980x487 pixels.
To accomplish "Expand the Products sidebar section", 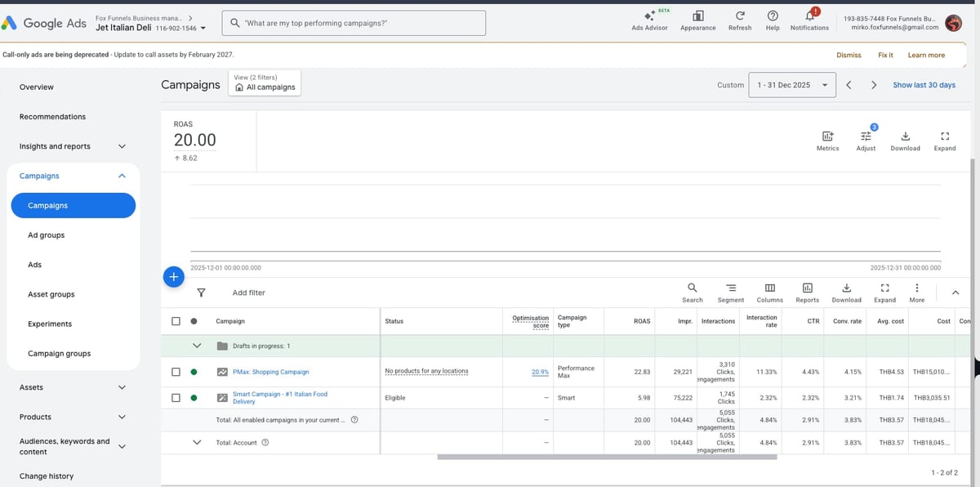I will (122, 417).
